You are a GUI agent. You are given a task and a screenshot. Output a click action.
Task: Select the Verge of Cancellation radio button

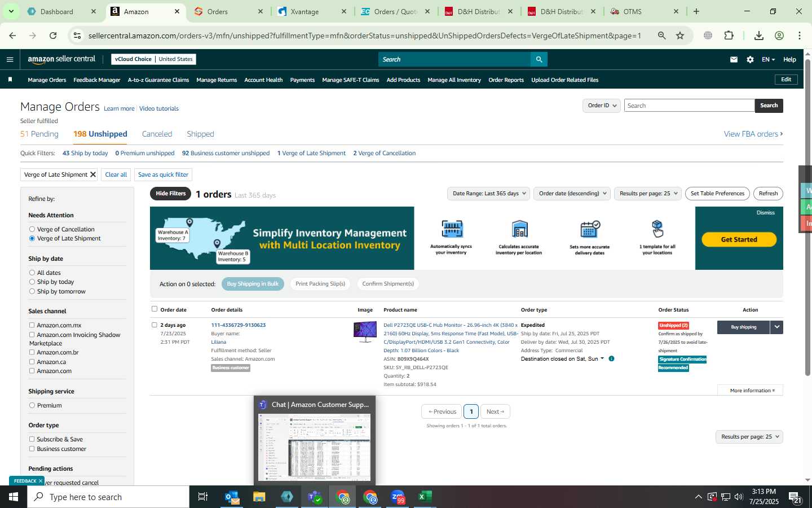point(32,229)
